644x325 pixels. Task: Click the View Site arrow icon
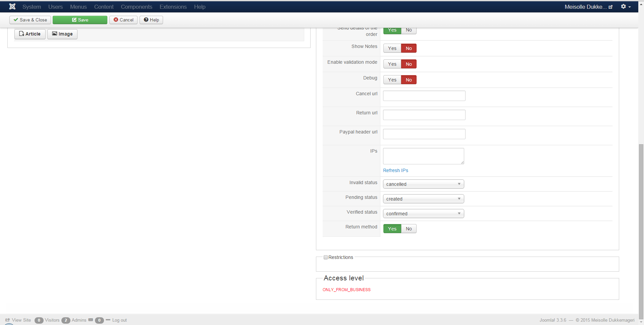(8, 320)
